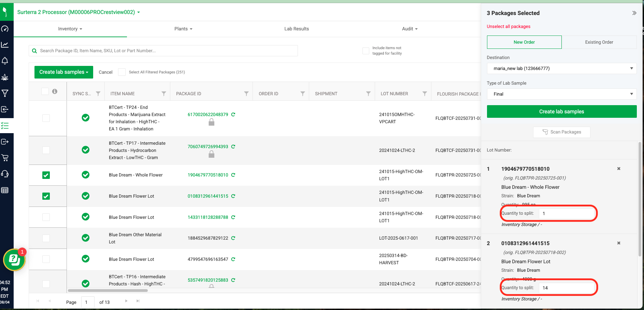Screen dimensions: 644x310
Task: Select the Existing Order tab
Action: pyautogui.click(x=599, y=42)
